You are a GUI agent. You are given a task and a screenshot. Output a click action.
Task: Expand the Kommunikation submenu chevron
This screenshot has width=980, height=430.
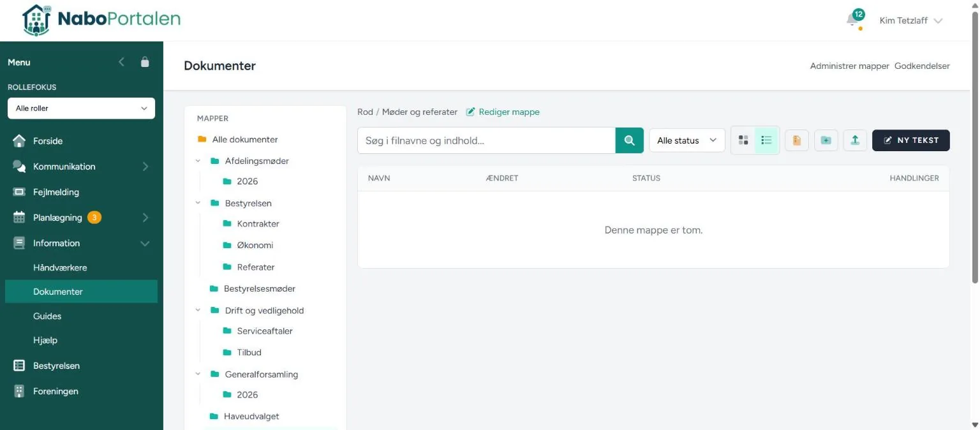(x=145, y=167)
